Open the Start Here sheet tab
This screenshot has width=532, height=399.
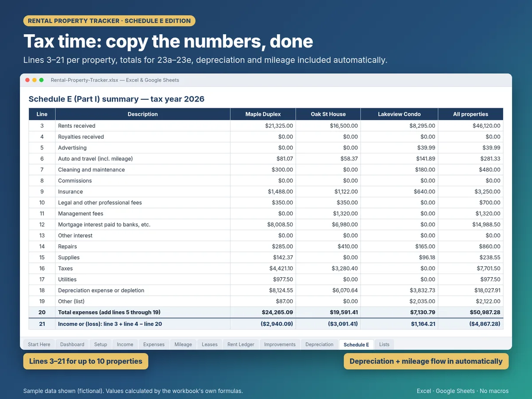(x=39, y=344)
